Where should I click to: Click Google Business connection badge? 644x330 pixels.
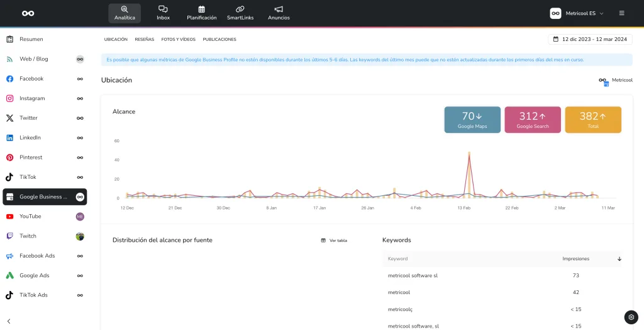[80, 196]
